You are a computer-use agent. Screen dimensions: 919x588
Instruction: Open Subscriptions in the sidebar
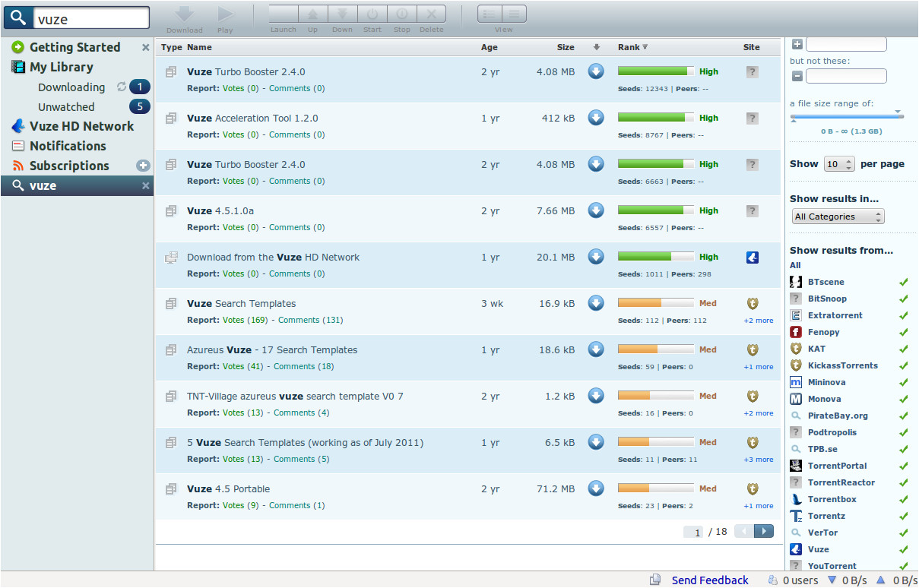pos(69,166)
